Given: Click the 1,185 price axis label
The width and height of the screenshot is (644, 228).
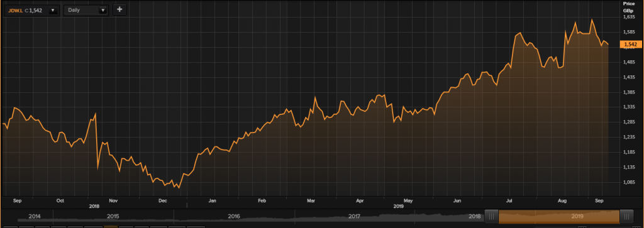Looking at the screenshot, I should coord(629,153).
